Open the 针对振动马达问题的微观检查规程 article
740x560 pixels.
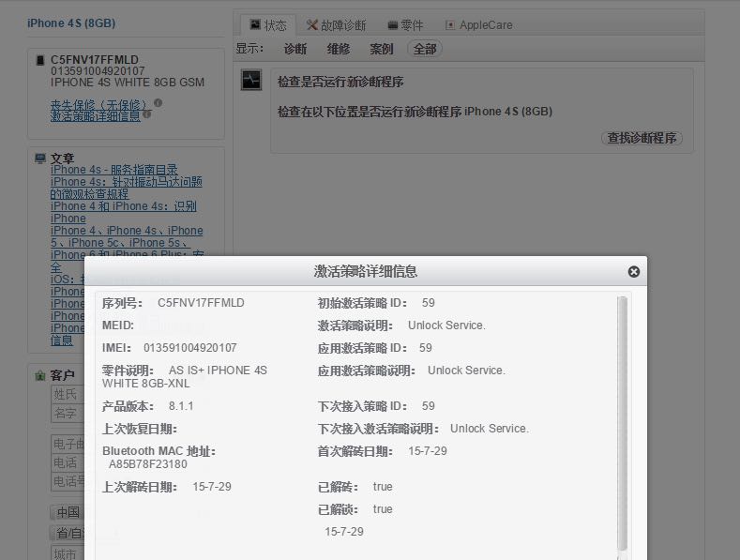point(126,188)
